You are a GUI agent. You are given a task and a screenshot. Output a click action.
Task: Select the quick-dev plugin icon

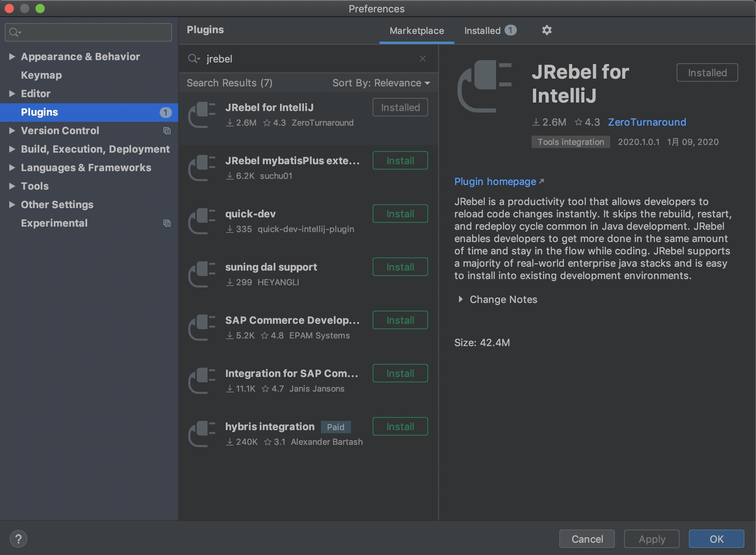click(x=202, y=221)
